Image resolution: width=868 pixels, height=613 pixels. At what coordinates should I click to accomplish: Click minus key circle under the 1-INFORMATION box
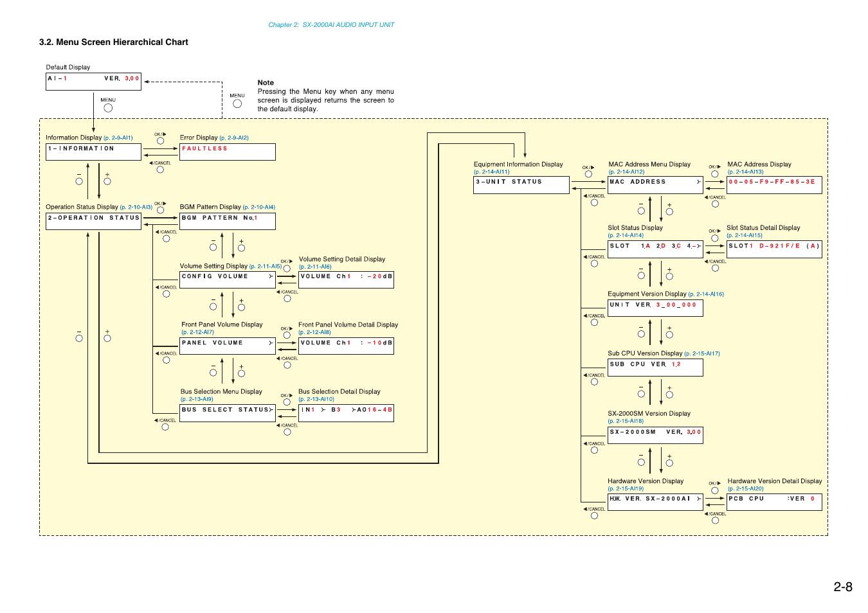click(79, 181)
